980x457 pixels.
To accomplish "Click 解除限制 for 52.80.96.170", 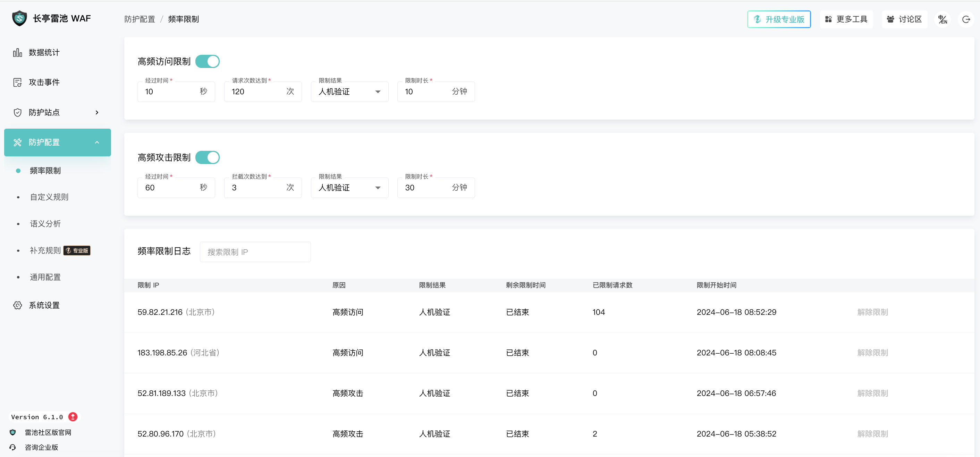I will [x=872, y=434].
